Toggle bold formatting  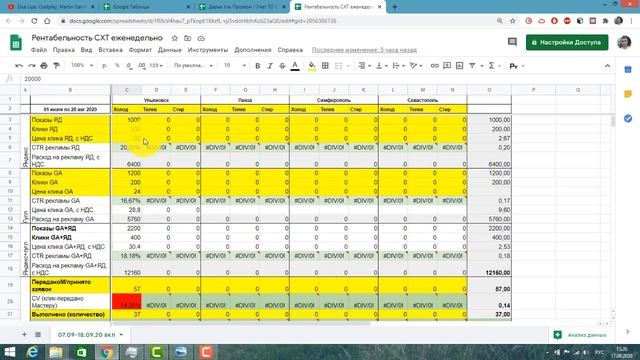click(x=258, y=66)
